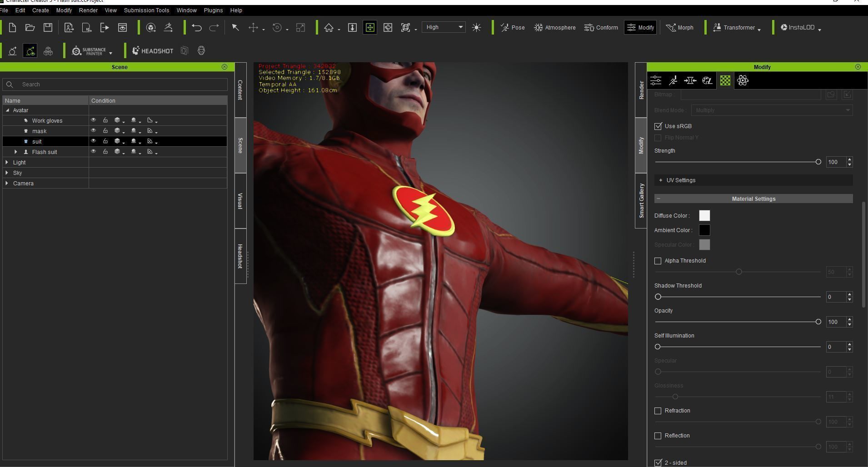Switch to the Visual side tab
868x467 pixels.
click(240, 200)
